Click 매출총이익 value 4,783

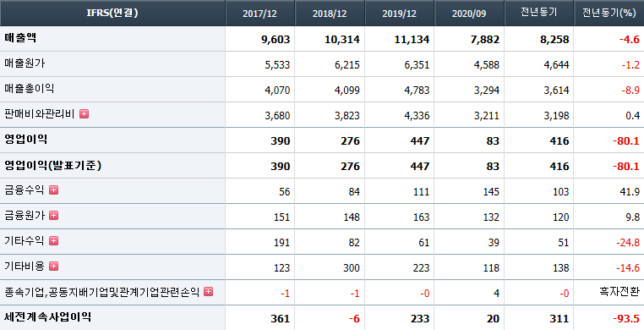[x=417, y=91]
